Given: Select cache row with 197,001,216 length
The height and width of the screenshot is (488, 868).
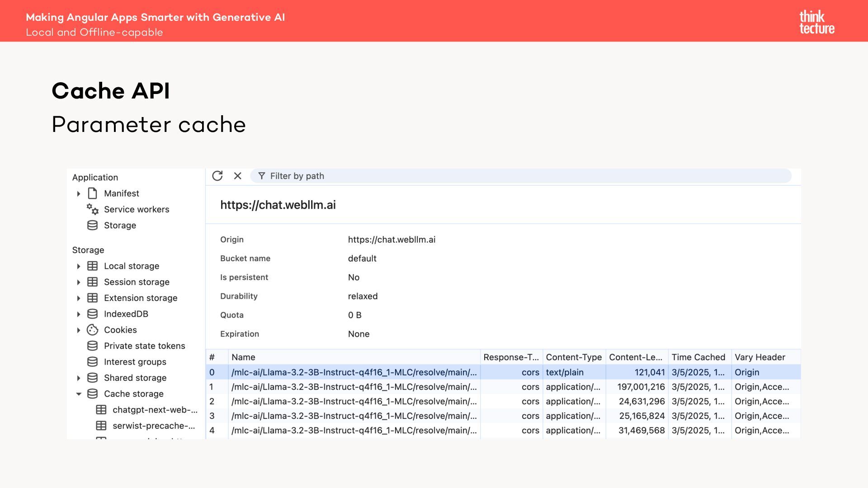Looking at the screenshot, I should [641, 387].
